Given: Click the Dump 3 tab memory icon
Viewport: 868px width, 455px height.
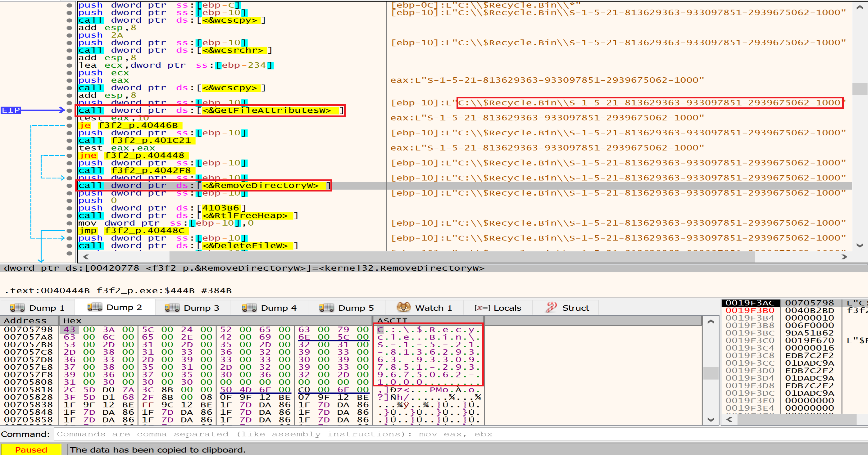Looking at the screenshot, I should click(x=172, y=308).
